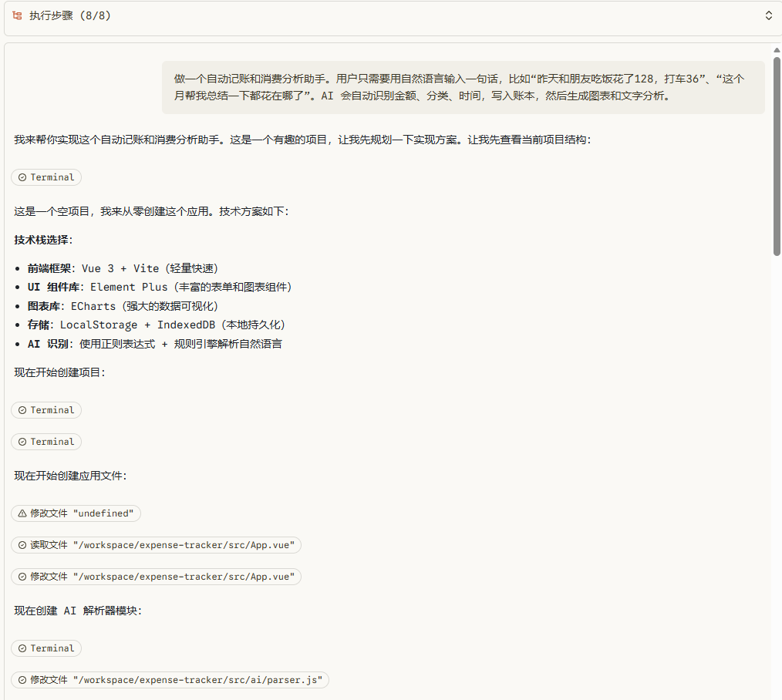782x700 pixels.
Task: Open the 修改文件 "undefined" chip
Action: click(x=76, y=513)
